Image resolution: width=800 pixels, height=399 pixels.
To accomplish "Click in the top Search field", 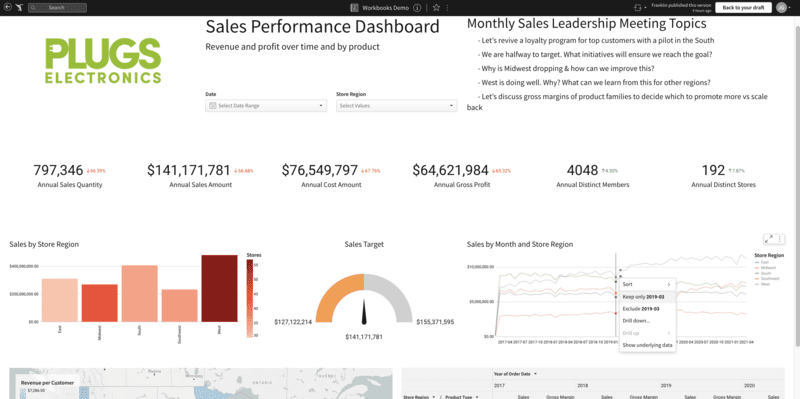I will tap(57, 8).
